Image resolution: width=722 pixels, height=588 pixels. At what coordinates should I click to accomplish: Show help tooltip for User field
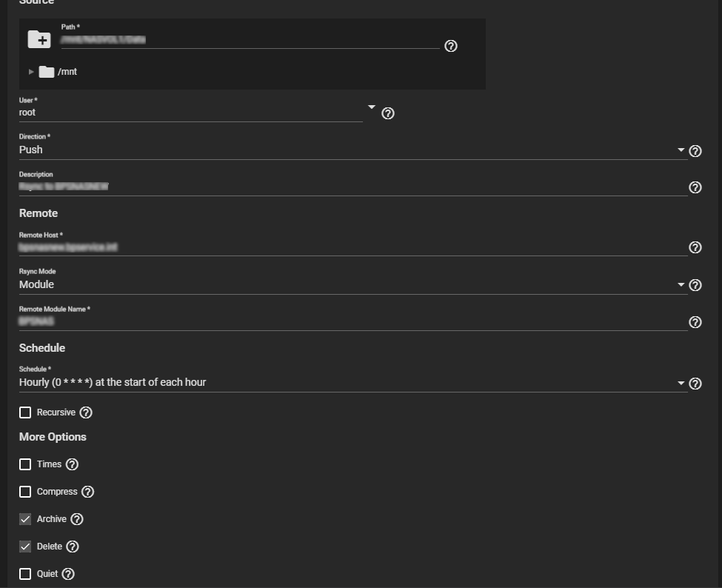[388, 113]
